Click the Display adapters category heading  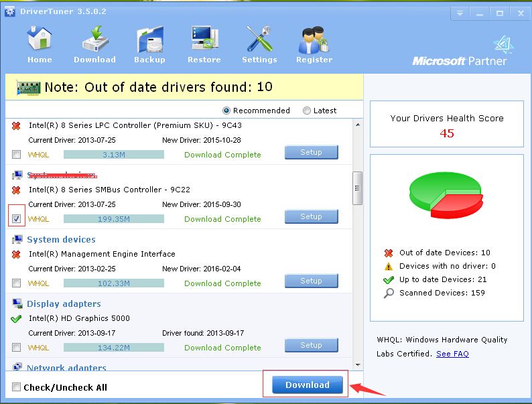[64, 304]
